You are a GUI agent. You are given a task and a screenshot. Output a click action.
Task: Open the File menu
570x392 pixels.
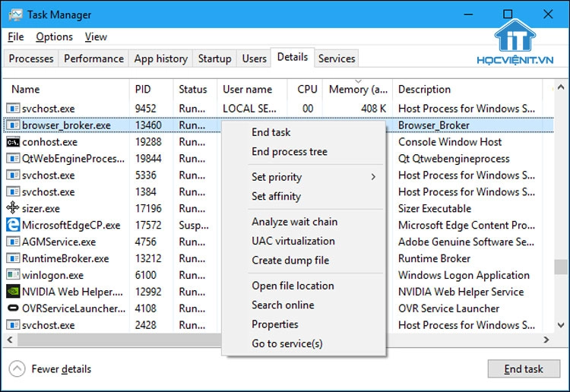pos(16,36)
